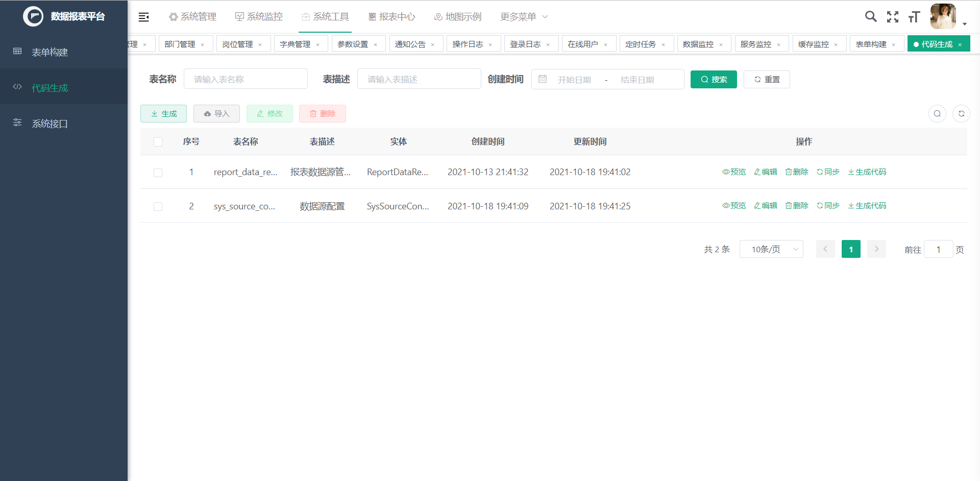The image size is (980, 481).
Task: Sync sys_source_co table with 同步 icon
Action: point(827,206)
